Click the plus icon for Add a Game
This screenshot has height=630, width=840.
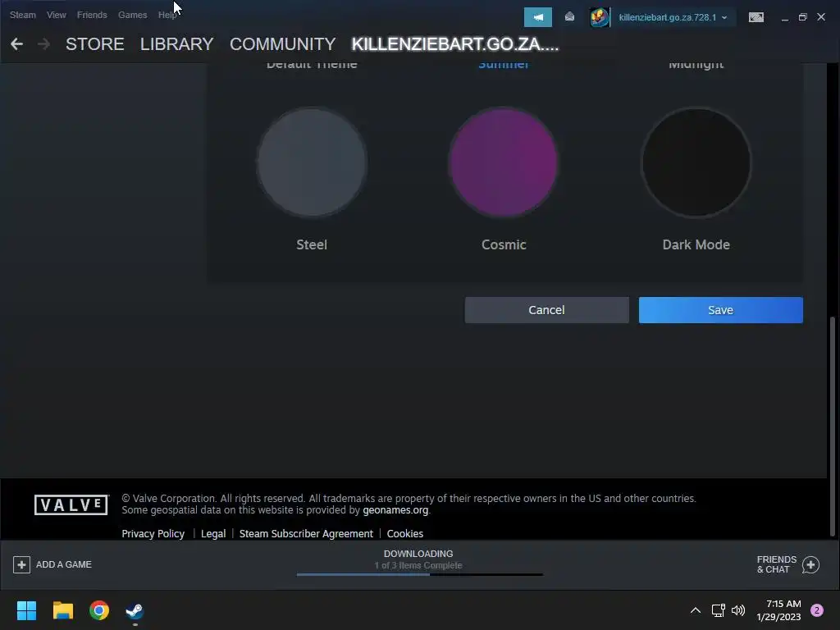pos(21,564)
